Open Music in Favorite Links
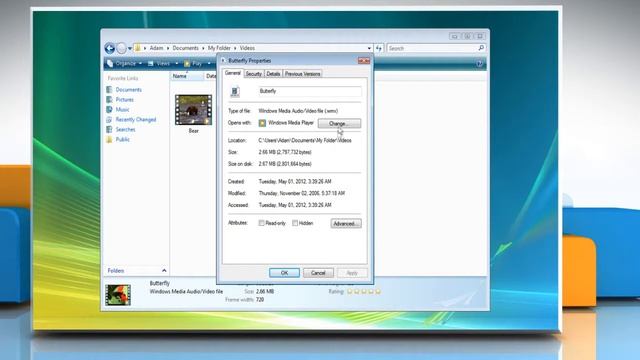 click(x=122, y=109)
